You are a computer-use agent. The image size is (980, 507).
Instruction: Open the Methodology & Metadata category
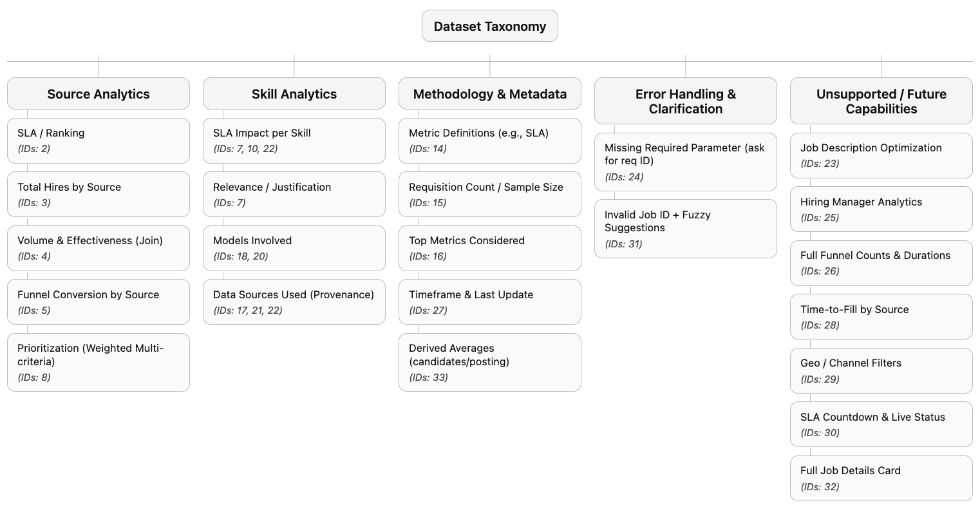[490, 94]
